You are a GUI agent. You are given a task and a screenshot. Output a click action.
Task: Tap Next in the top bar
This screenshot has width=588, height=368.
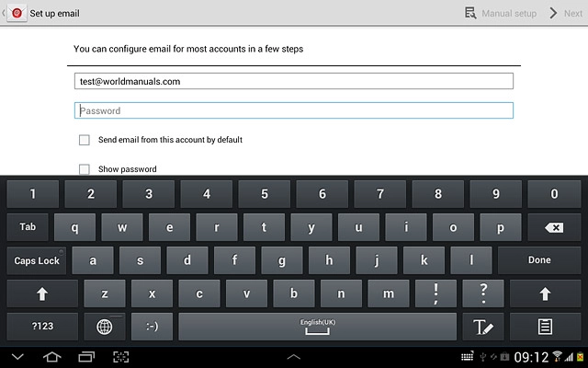[x=565, y=13]
